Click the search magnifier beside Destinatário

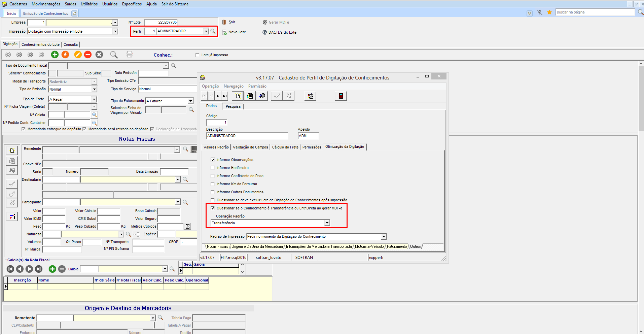point(185,179)
